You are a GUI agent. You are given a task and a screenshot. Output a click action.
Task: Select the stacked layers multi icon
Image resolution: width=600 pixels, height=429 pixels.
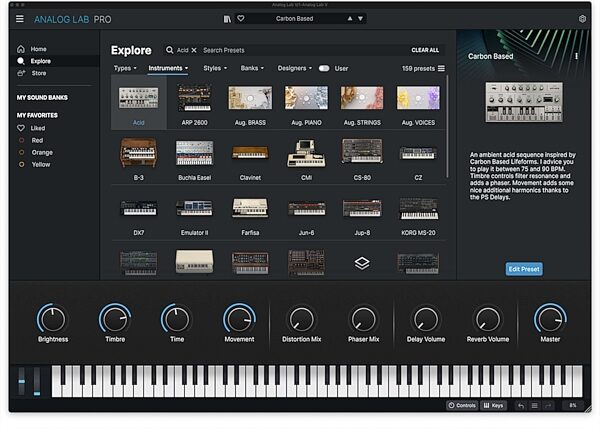pos(362,263)
